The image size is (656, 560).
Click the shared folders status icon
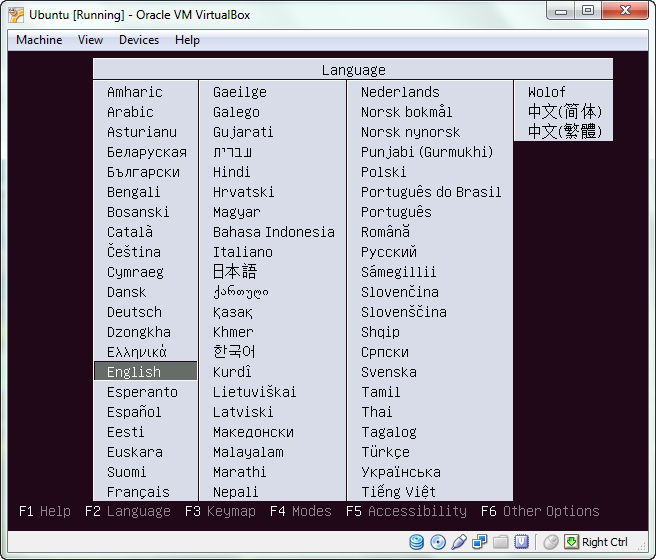coord(500,542)
